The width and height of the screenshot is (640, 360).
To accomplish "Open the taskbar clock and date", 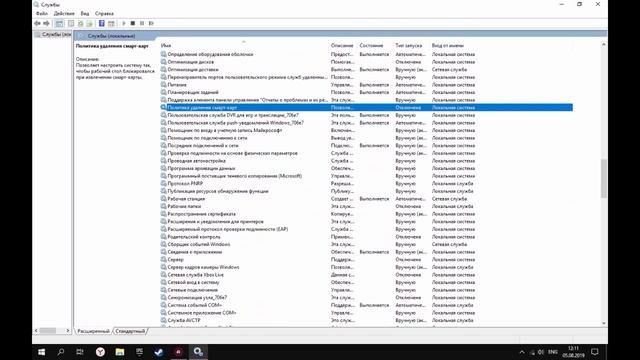I will (573, 352).
